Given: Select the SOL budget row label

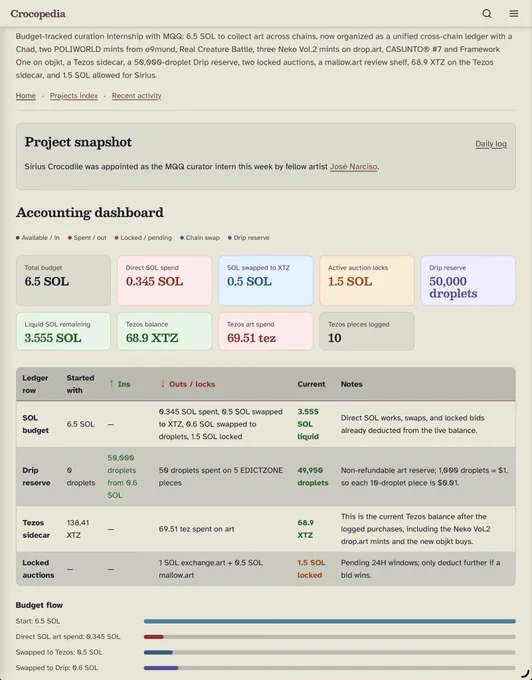Looking at the screenshot, I should (35, 424).
